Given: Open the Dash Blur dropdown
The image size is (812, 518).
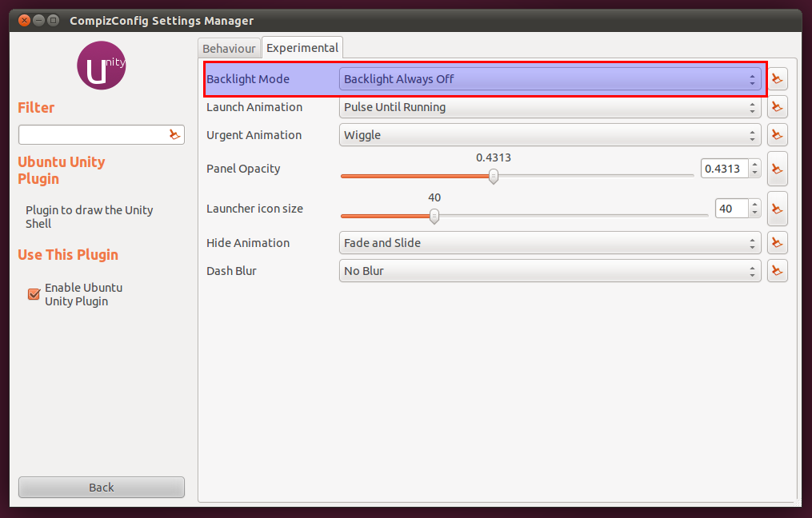Looking at the screenshot, I should click(550, 271).
